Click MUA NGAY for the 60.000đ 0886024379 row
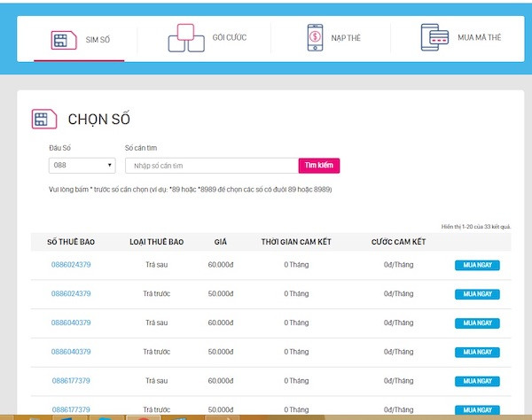This screenshot has width=532, height=420. pos(477,265)
